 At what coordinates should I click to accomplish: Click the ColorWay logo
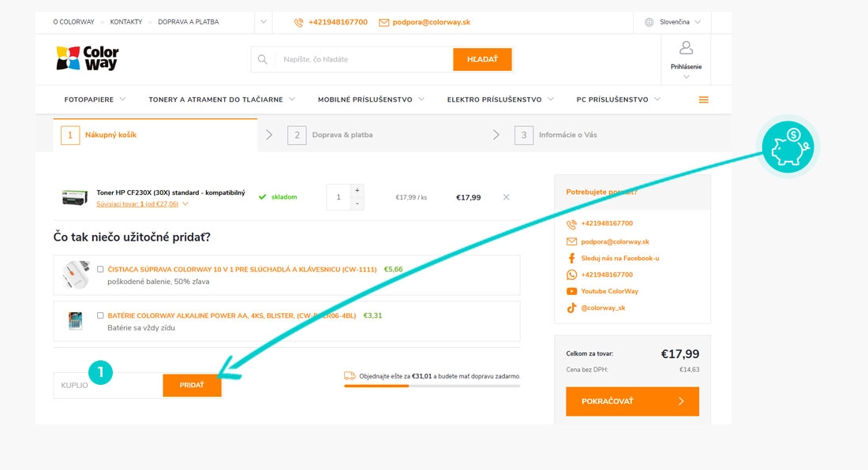88,58
